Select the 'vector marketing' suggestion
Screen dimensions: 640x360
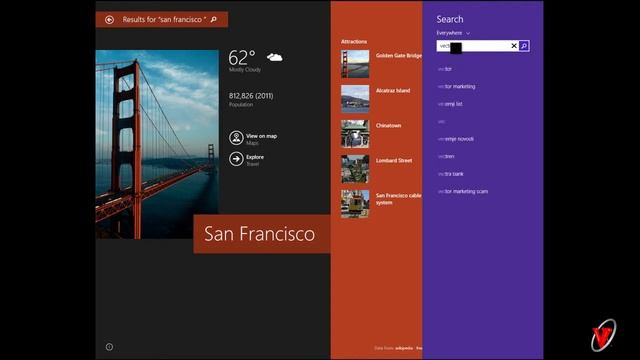pyautogui.click(x=456, y=87)
